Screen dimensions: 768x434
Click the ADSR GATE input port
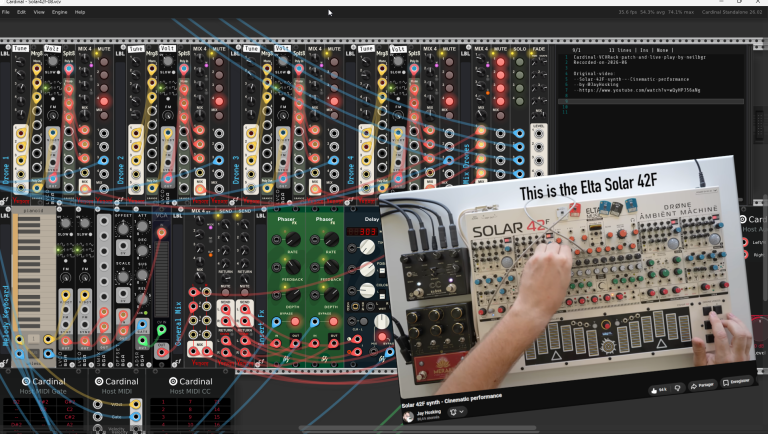tap(142, 324)
